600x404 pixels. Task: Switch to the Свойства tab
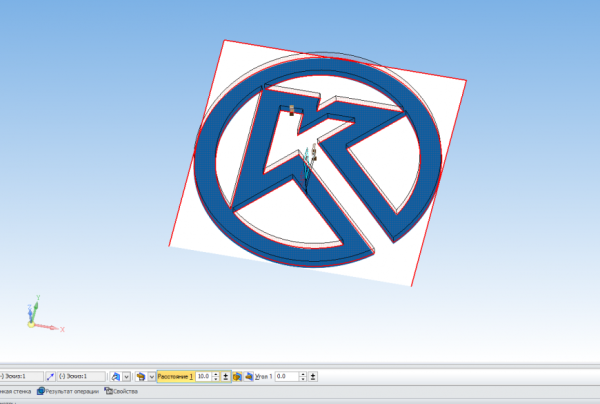pyautogui.click(x=121, y=391)
